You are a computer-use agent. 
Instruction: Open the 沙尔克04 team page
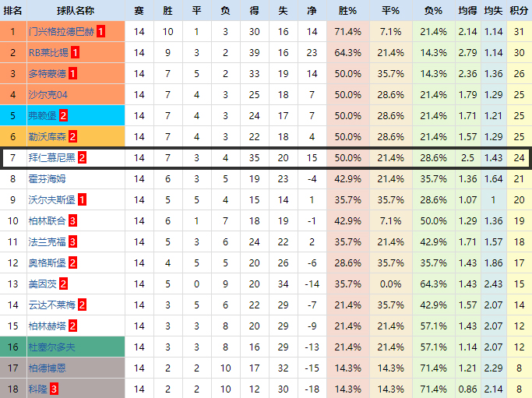click(48, 95)
